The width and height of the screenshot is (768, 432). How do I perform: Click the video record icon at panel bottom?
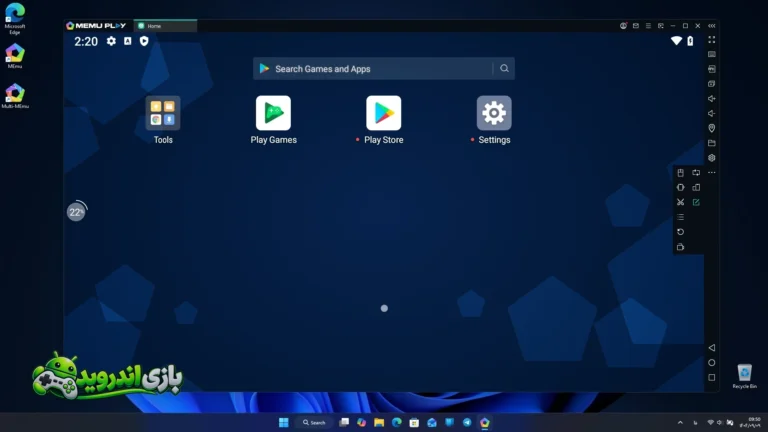pos(680,247)
